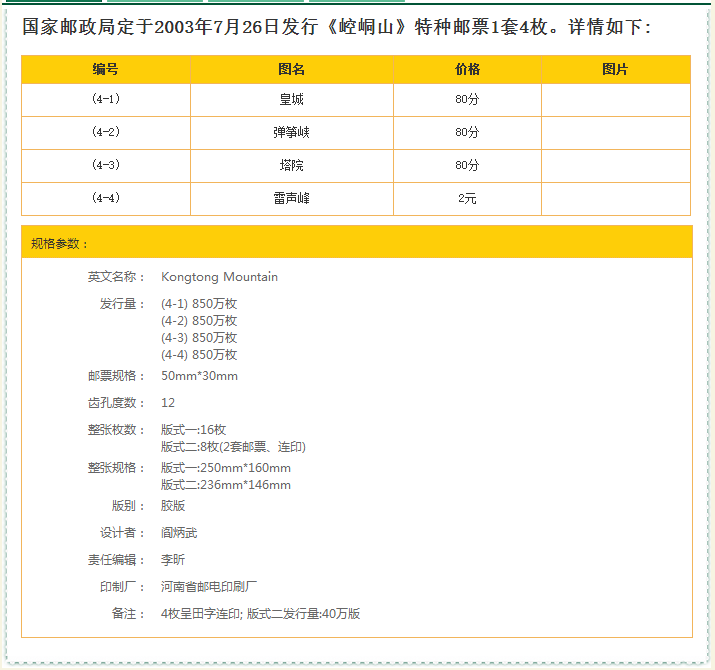Click the Kongtong Mountain text
This screenshot has height=670, width=715.
pyautogui.click(x=219, y=277)
